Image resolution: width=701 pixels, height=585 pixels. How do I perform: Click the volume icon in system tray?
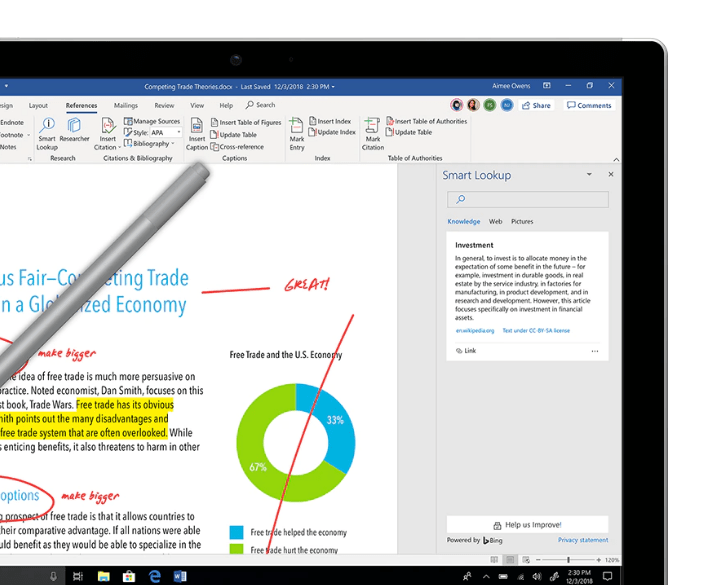pyautogui.click(x=537, y=577)
